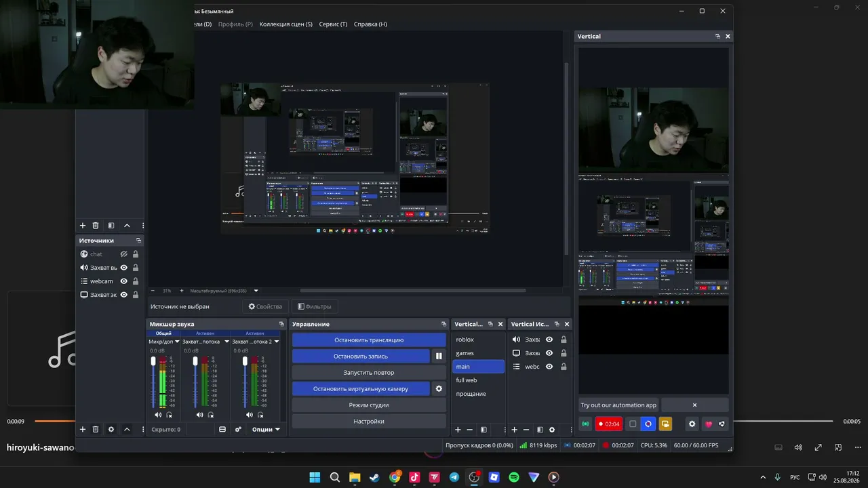Screen dimensions: 868x488
Task: Open source properties gear below Источники list
Action: click(x=111, y=429)
